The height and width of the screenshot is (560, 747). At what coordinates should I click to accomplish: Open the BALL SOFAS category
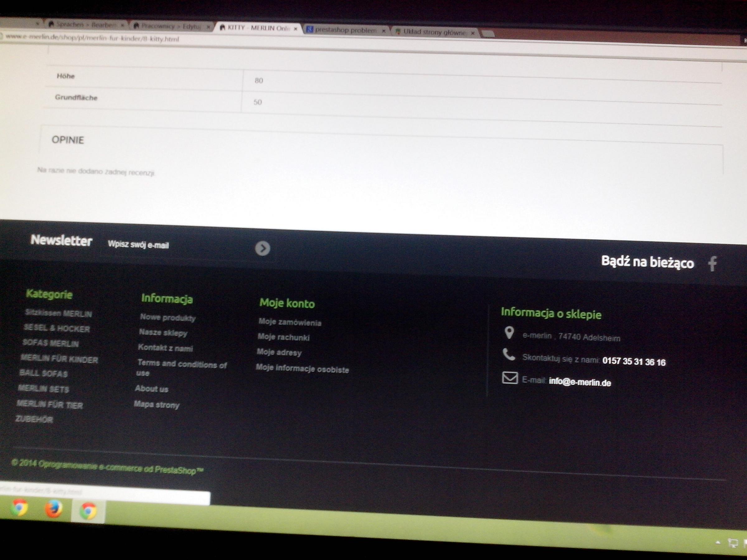[x=44, y=373]
